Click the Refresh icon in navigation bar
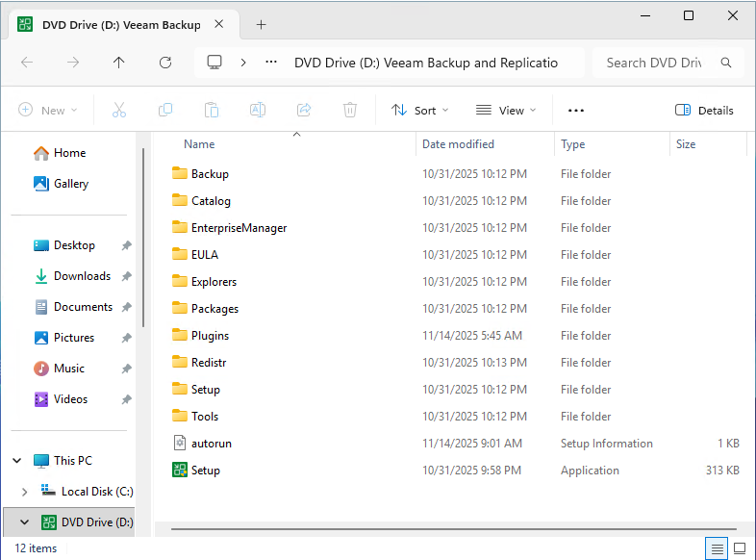 pyautogui.click(x=165, y=63)
